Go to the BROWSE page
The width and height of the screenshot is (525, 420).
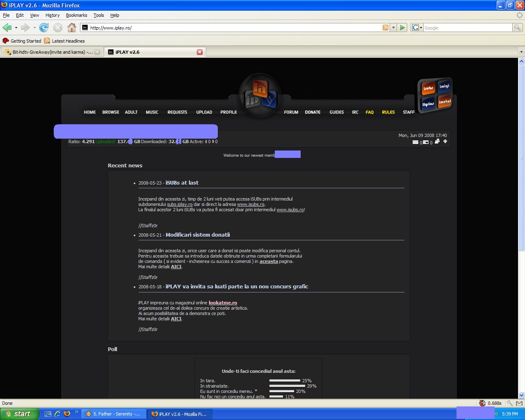[111, 112]
